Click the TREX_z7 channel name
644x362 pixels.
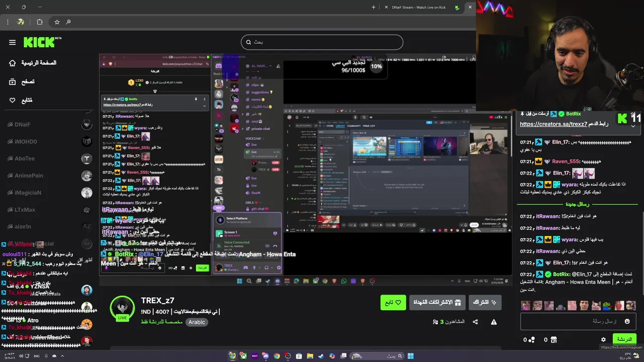pyautogui.click(x=157, y=300)
